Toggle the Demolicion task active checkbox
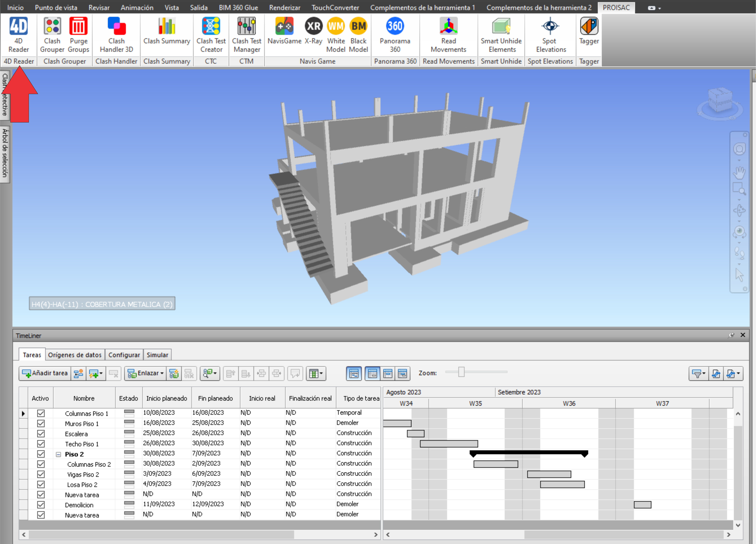 [41, 505]
